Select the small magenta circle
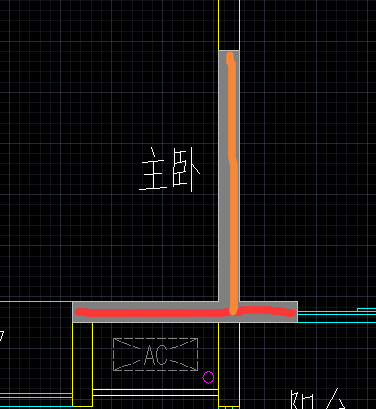 pos(208,377)
